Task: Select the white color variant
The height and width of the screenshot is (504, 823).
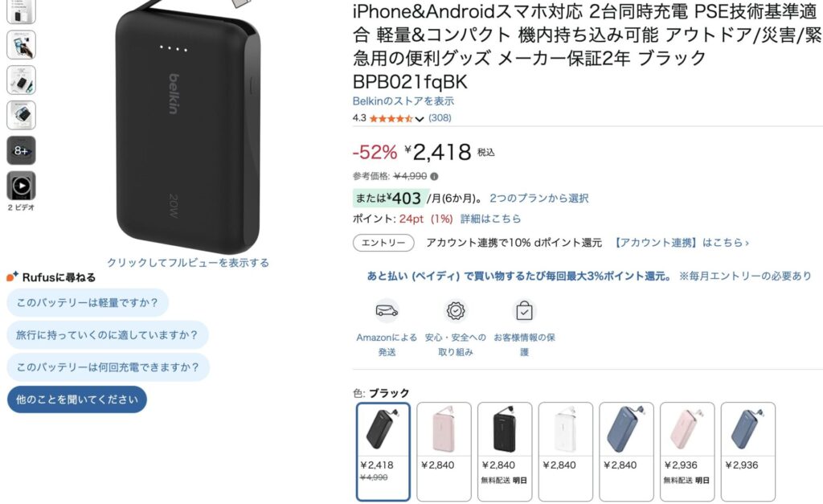Action: tap(566, 452)
